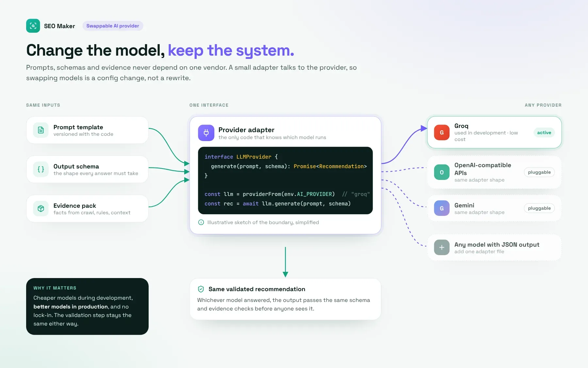Click the Evidence pack cube icon
The image size is (588, 368).
(41, 208)
